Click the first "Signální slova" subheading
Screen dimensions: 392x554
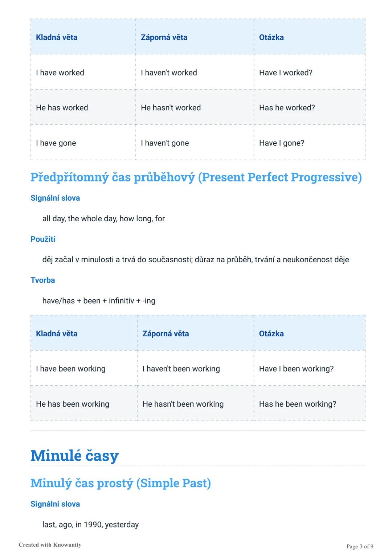(55, 198)
